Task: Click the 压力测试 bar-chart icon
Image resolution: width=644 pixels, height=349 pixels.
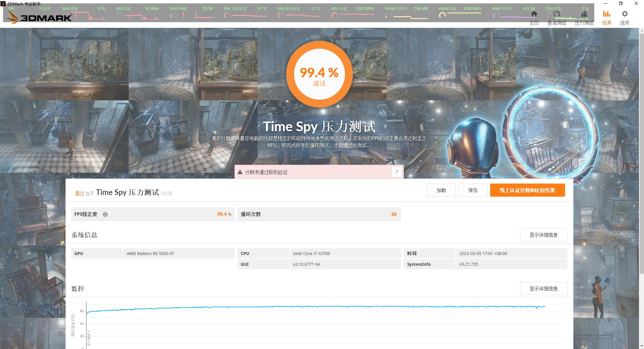Action: point(584,14)
